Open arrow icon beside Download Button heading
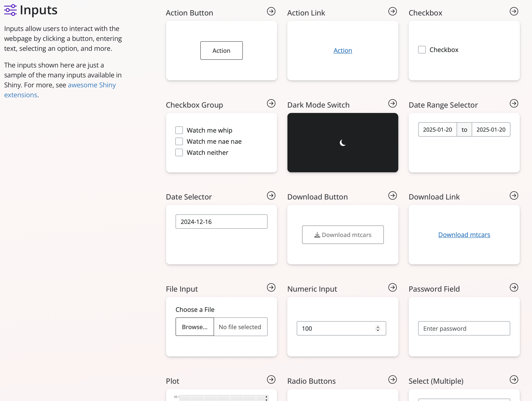This screenshot has width=532, height=401. point(392,196)
